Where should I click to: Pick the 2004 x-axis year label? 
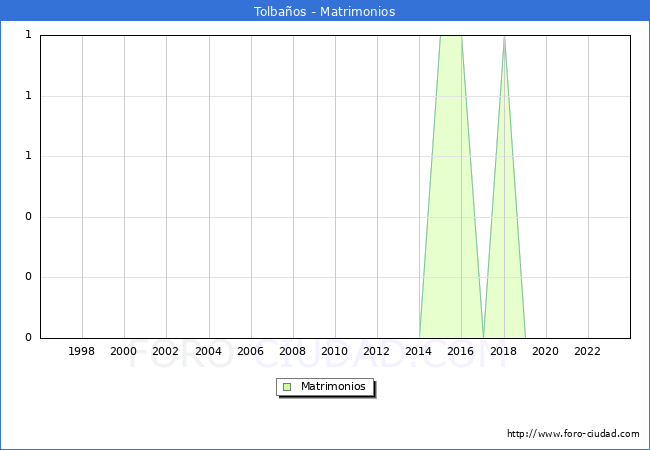pyautogui.click(x=208, y=352)
